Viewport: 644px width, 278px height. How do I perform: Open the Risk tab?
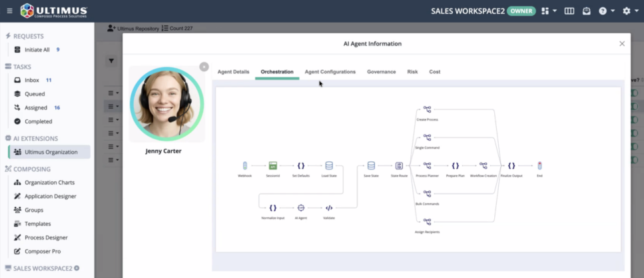pyautogui.click(x=412, y=71)
